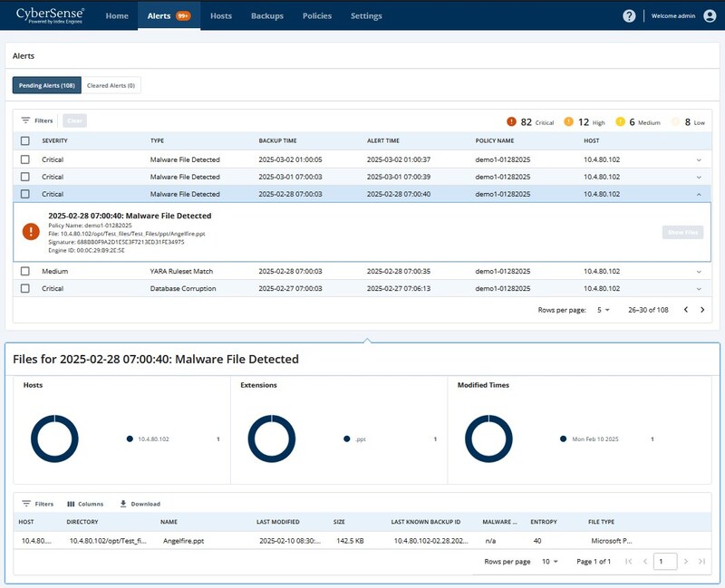Click the Modified Times donut chart
Viewport: 725px width, 588px height.
488,439
